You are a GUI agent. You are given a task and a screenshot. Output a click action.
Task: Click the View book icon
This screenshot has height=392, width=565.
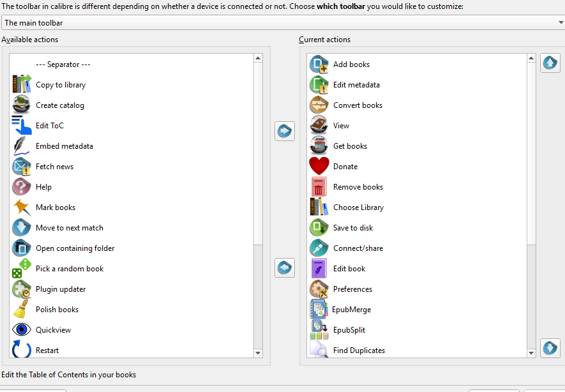(319, 125)
